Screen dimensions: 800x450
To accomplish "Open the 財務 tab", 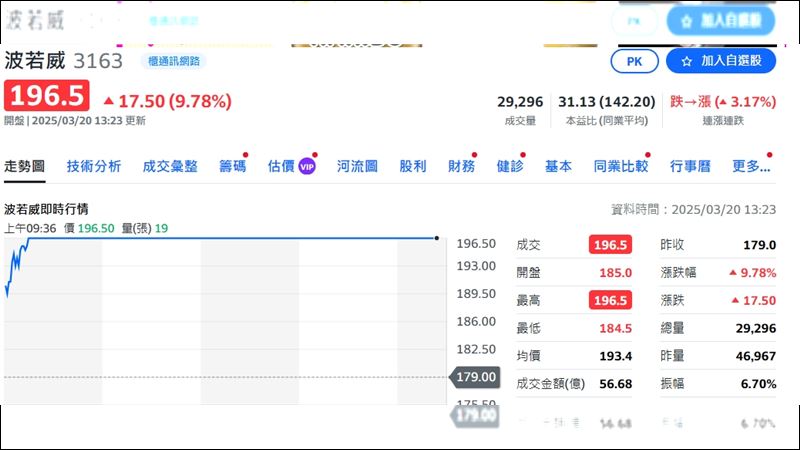I will 461,166.
